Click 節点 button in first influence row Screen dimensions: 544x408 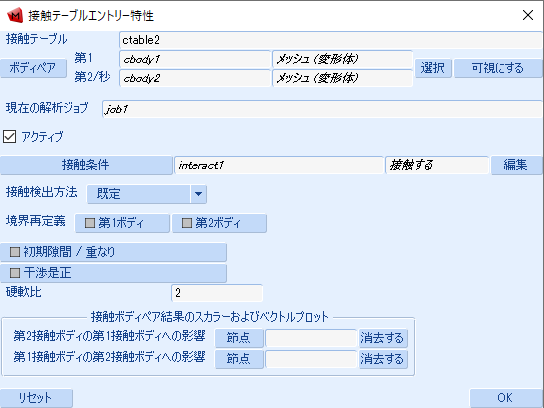239,338
